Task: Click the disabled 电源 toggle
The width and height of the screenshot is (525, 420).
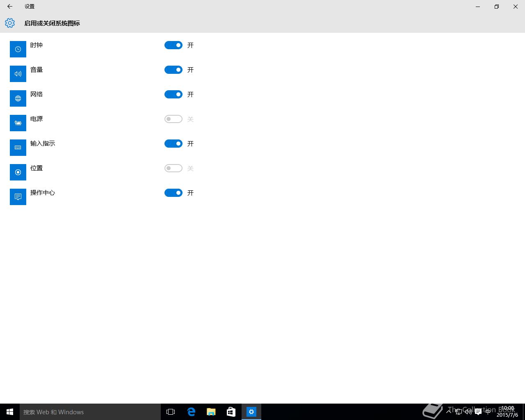Action: point(173,119)
